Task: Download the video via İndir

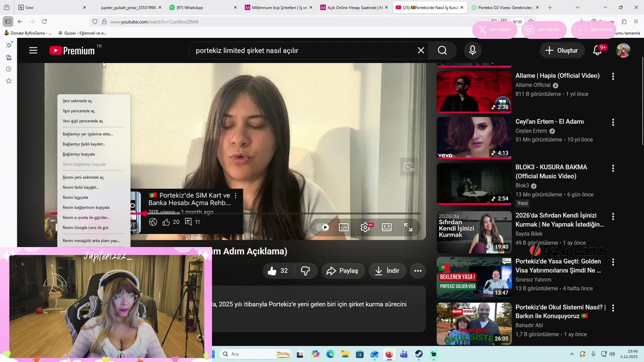Action: click(387, 270)
